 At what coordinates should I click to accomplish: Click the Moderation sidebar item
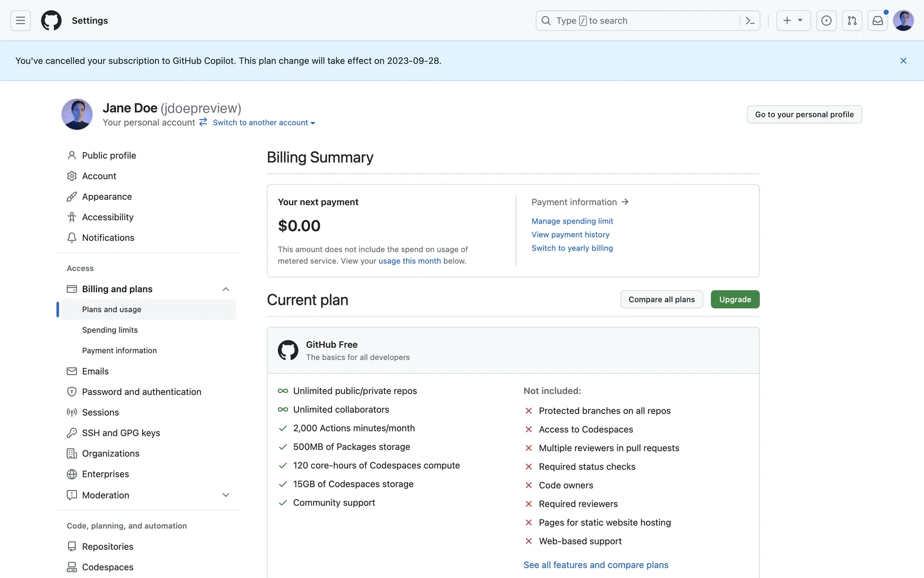(149, 495)
